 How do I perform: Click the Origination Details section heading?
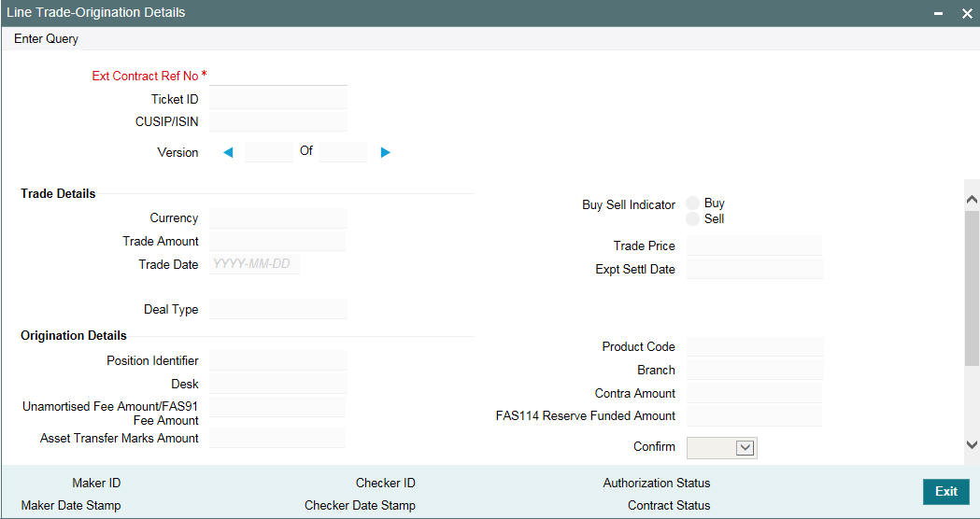tap(74, 335)
